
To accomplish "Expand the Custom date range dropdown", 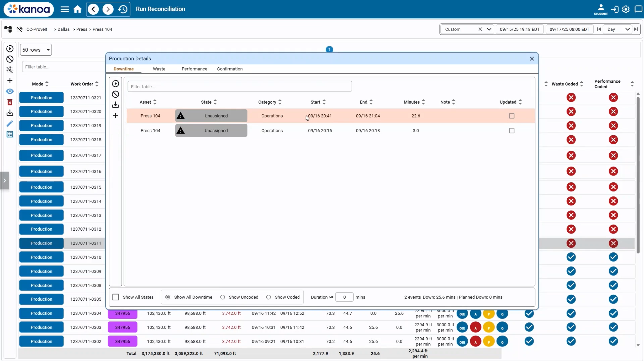I will 489,29.
